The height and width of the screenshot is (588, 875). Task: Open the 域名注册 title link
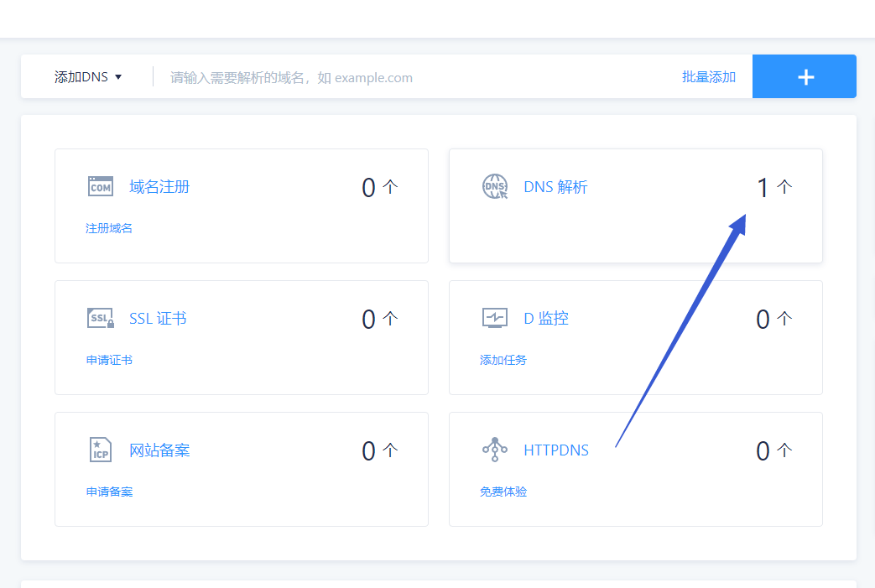point(159,186)
